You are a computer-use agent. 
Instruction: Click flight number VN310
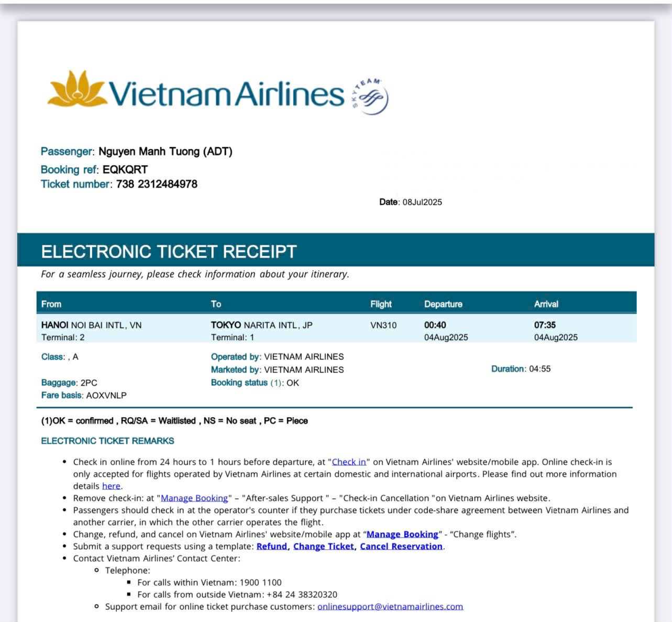[x=383, y=325]
